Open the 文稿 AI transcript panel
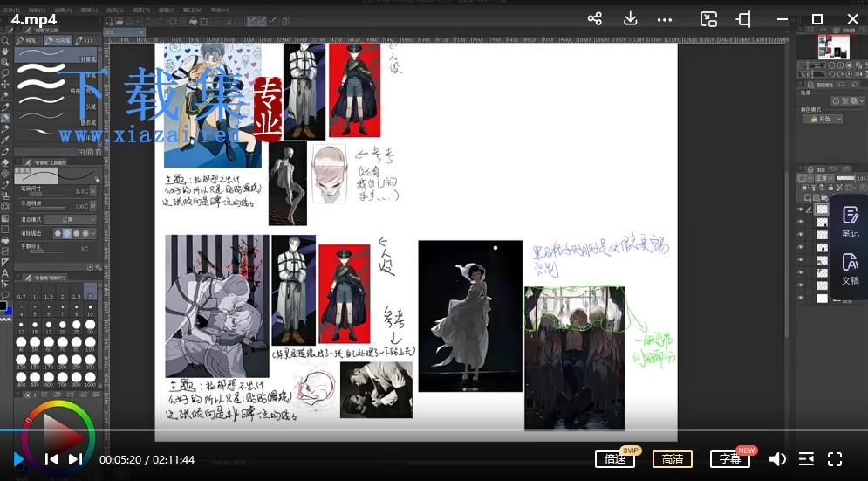 850,269
